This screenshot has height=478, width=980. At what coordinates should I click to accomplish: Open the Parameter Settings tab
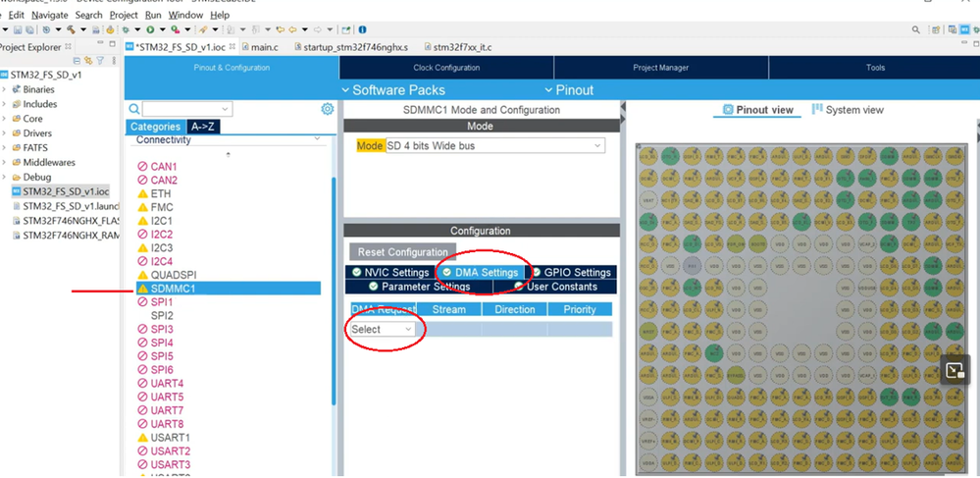coord(419,287)
